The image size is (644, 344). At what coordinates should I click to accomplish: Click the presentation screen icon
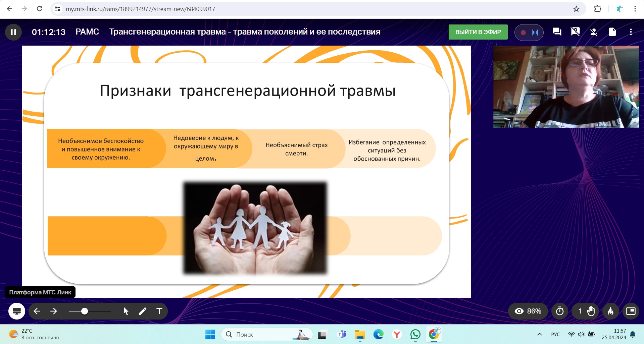coord(16,311)
